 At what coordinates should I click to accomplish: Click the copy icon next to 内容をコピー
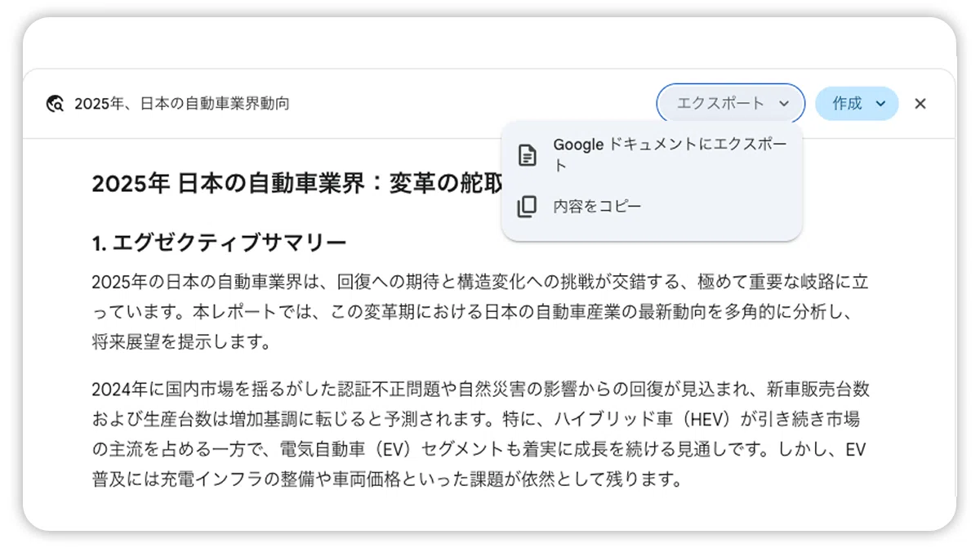pos(528,207)
